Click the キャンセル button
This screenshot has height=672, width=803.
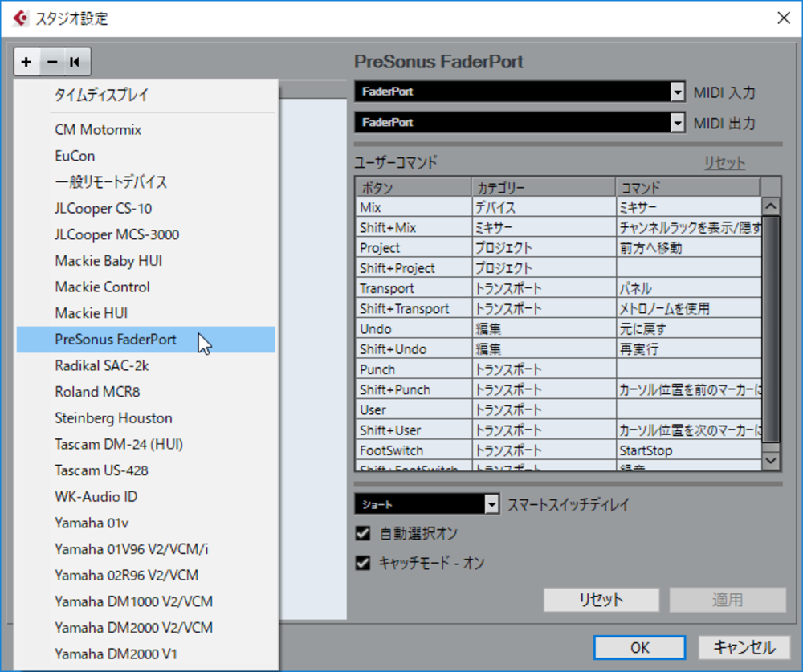pos(744,648)
